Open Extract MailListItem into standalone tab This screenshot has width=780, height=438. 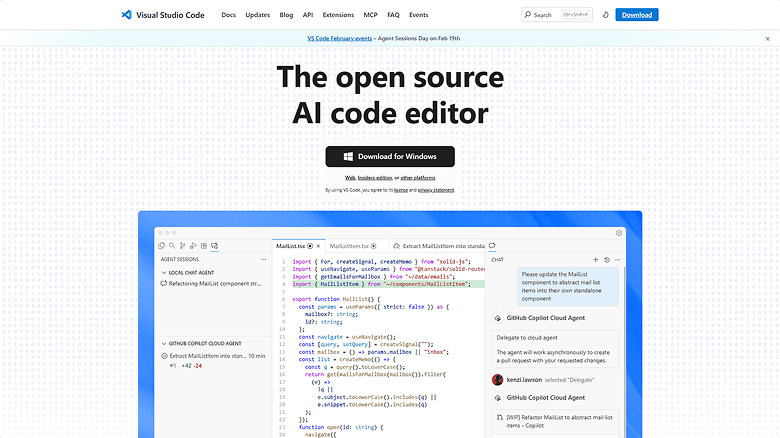pos(439,246)
